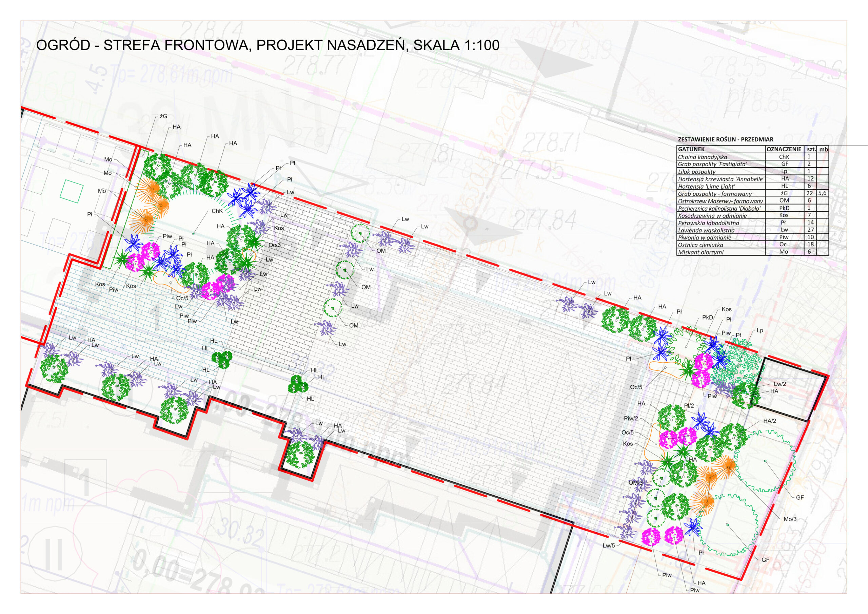
Task: Click the 'mb' column header
Action: 823,149
